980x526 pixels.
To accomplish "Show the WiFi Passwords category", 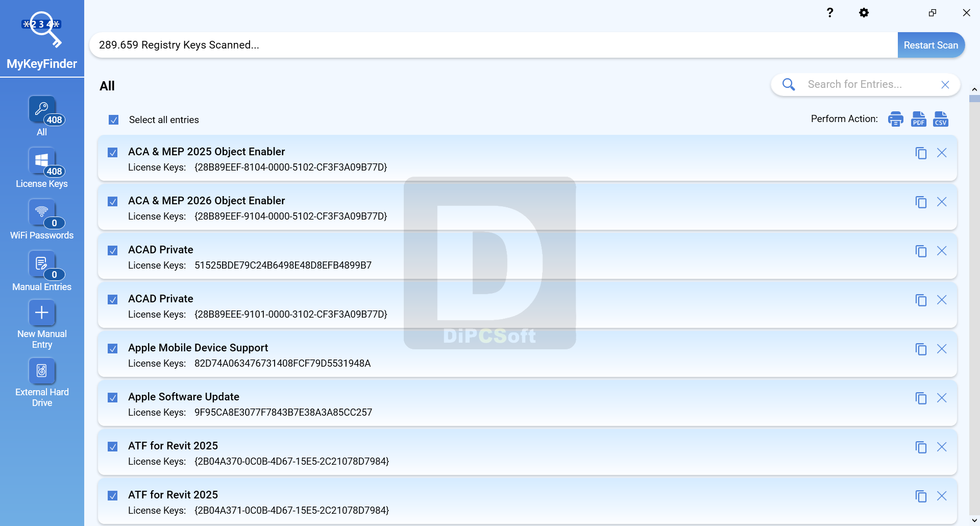I will click(x=42, y=219).
